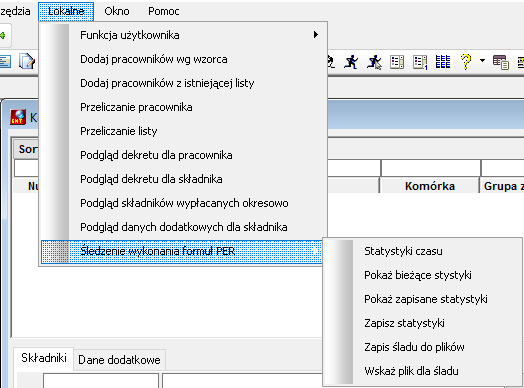524x388 pixels.
Task: Click the blue lined list view icon
Action: click(5, 62)
